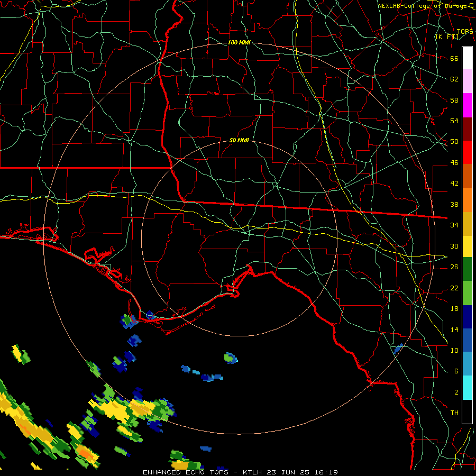Screen dimensions: 476x476
Task: Click the legend value 2
Action: [456, 392]
